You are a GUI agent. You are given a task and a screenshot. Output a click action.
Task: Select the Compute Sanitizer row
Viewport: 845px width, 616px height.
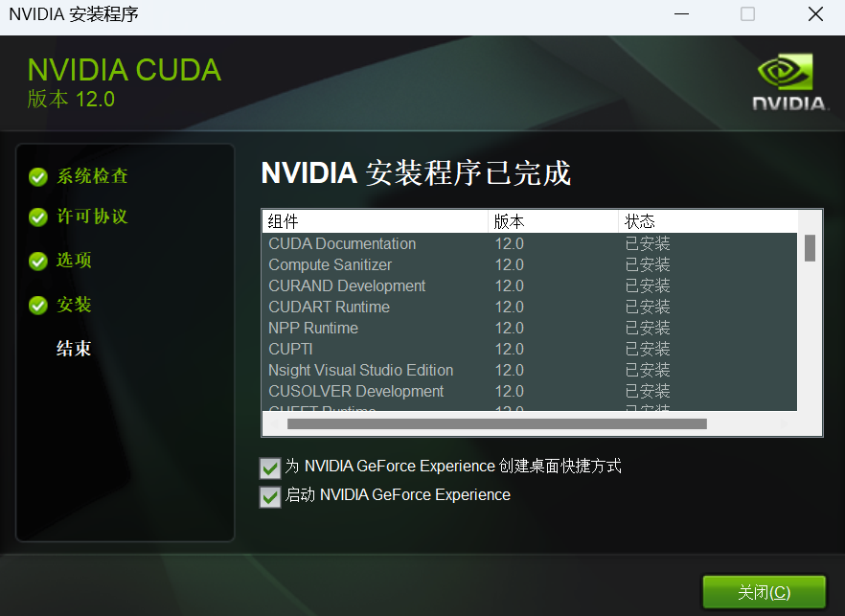click(530, 264)
